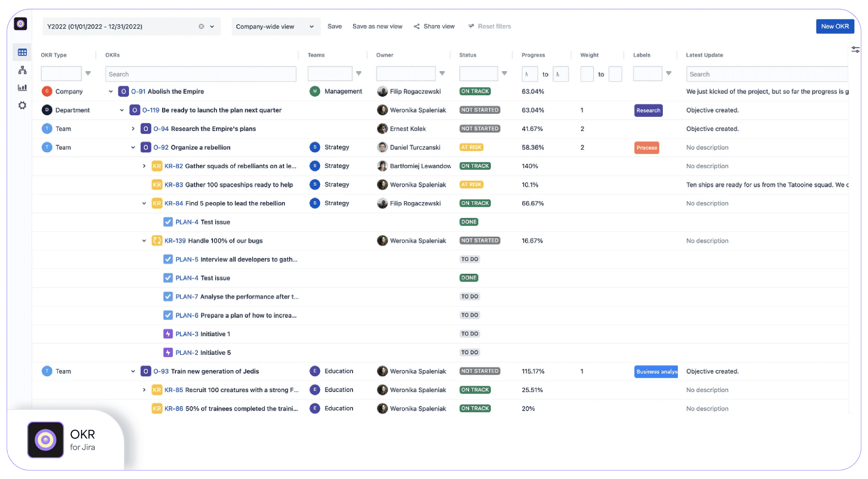
Task: Click the OKR Type filter icon
Action: pyautogui.click(x=88, y=73)
